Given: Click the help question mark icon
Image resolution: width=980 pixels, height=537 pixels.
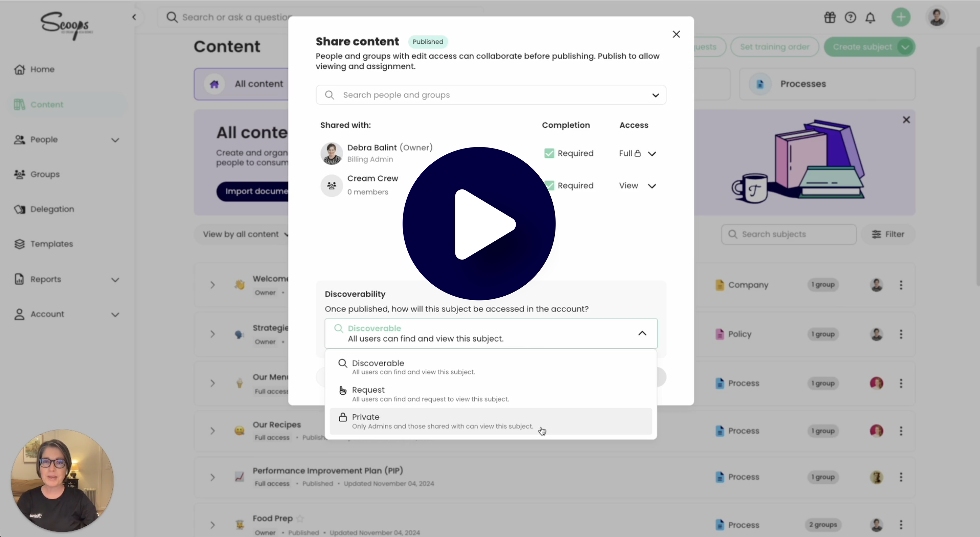Looking at the screenshot, I should click(x=851, y=17).
